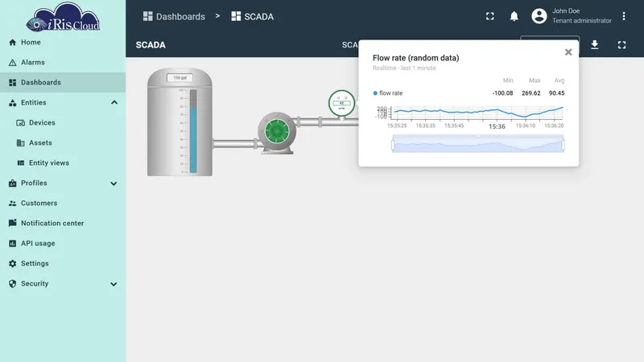Click the SCADA dashboard title
Image resolution: width=644 pixels, height=362 pixels.
(x=151, y=45)
